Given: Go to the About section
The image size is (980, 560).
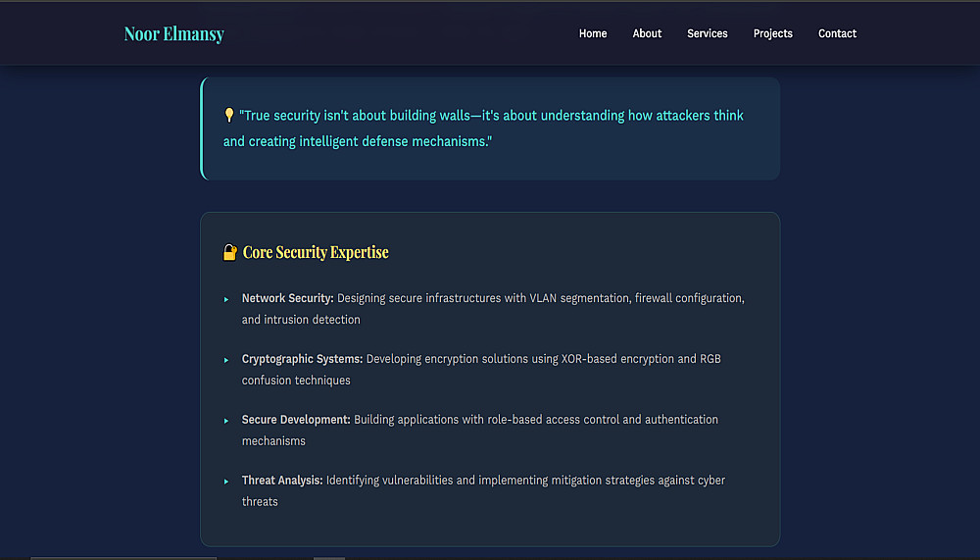Looking at the screenshot, I should [x=647, y=33].
